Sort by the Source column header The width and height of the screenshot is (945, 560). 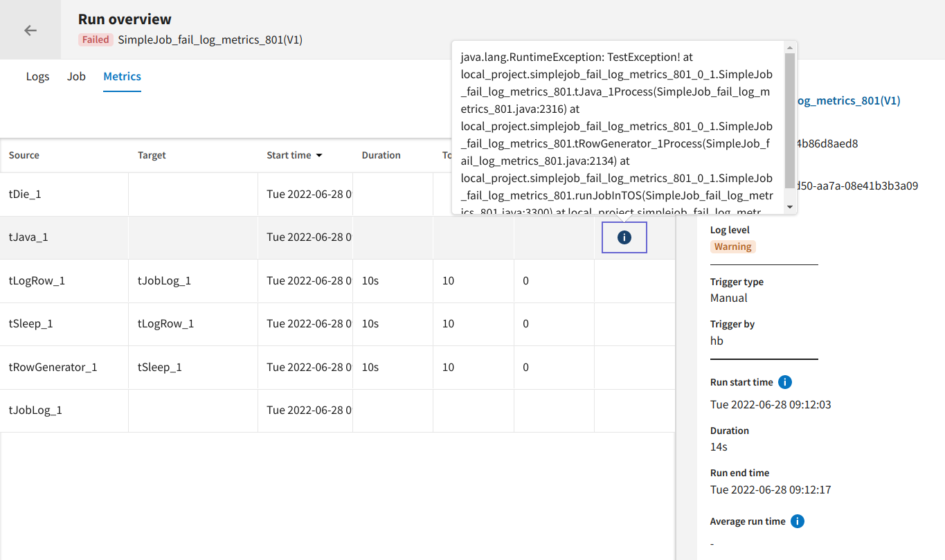(x=24, y=155)
